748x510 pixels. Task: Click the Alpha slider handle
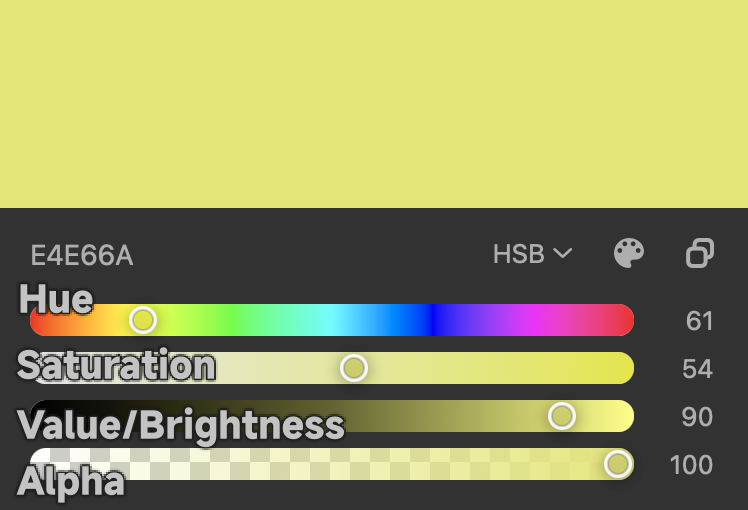tap(618, 464)
